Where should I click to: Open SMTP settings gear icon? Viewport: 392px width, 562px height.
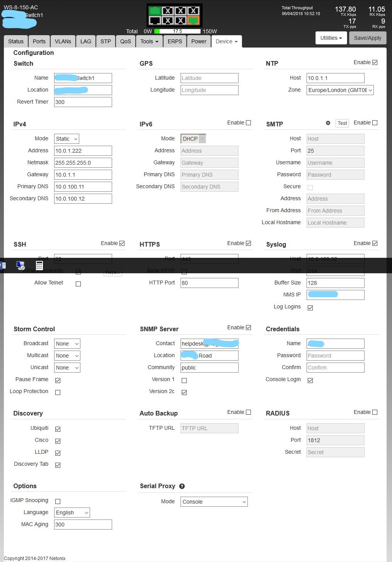(x=328, y=123)
